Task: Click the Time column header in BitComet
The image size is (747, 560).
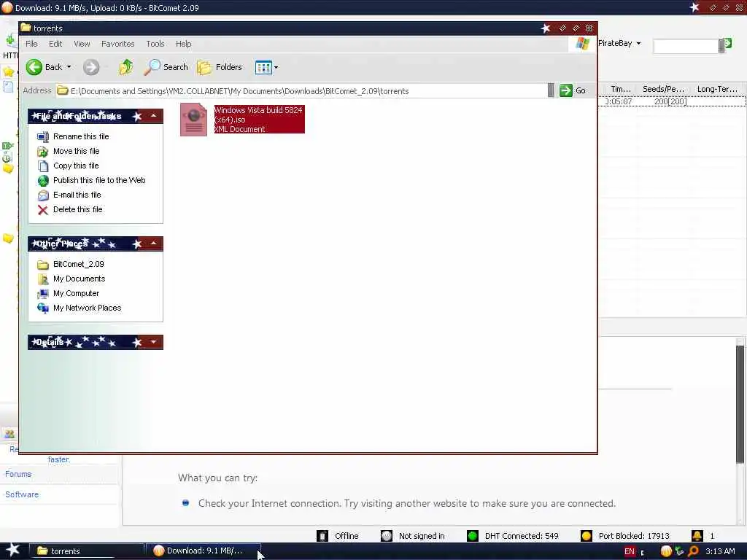Action: click(620, 89)
